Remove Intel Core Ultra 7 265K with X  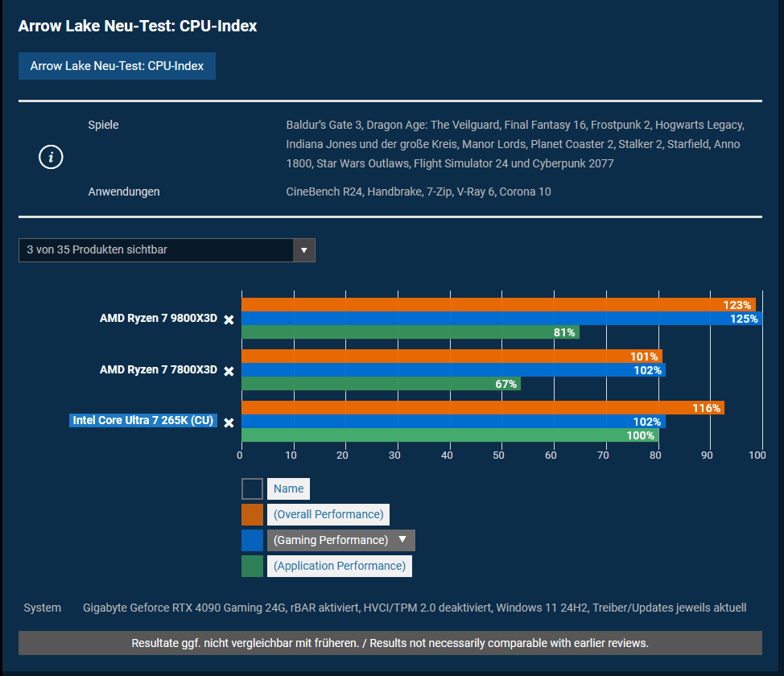(x=229, y=422)
